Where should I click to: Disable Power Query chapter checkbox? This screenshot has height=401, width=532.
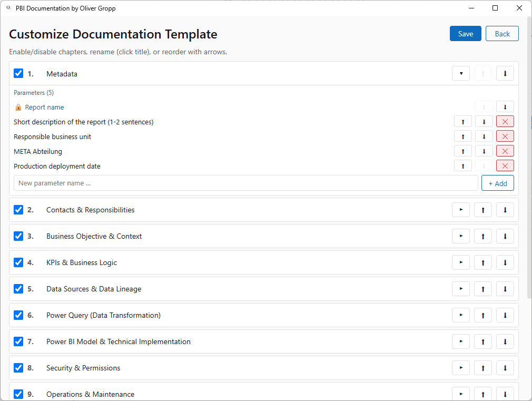tap(18, 315)
